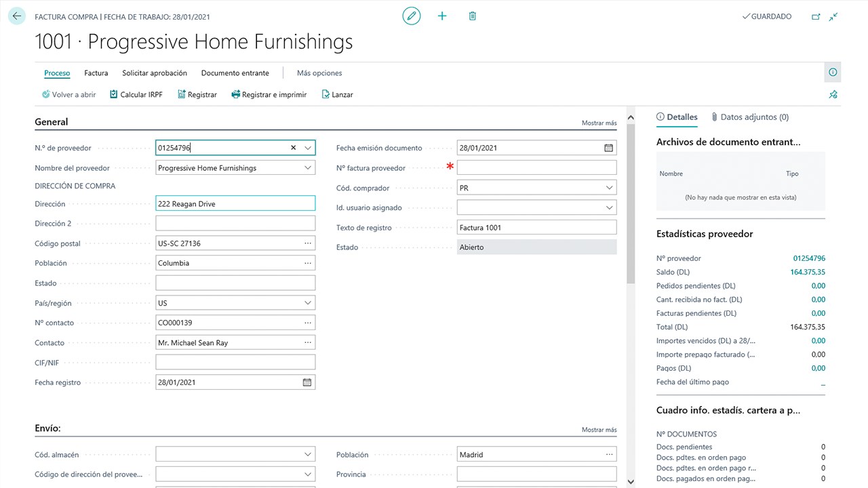
Task: Switch to Datos adjuntos tab
Action: tap(750, 117)
